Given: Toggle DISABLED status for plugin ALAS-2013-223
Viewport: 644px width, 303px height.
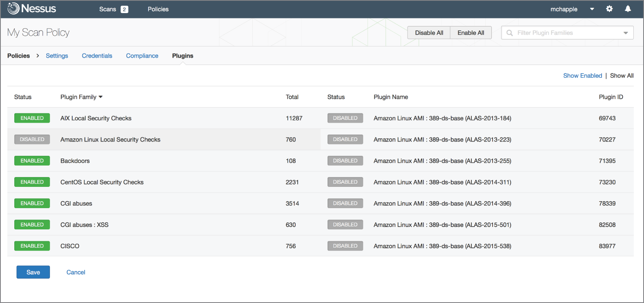Looking at the screenshot, I should (345, 139).
